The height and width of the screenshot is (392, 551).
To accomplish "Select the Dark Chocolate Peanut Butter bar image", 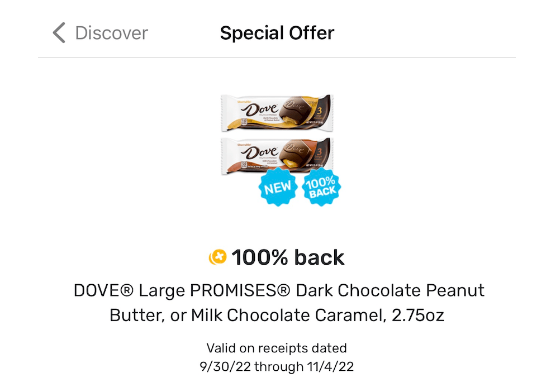I will click(277, 113).
